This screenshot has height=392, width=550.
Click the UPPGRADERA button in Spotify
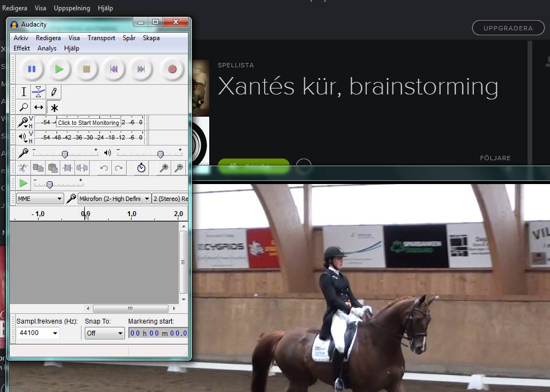point(509,28)
